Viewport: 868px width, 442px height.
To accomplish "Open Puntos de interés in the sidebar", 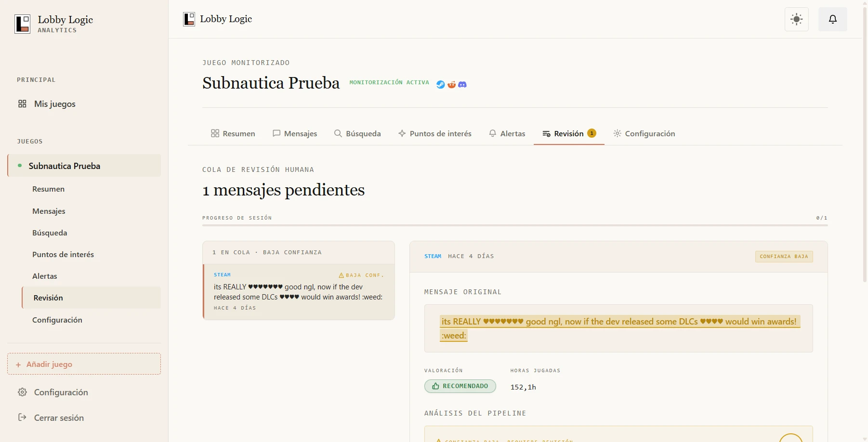I will tap(92, 254).
